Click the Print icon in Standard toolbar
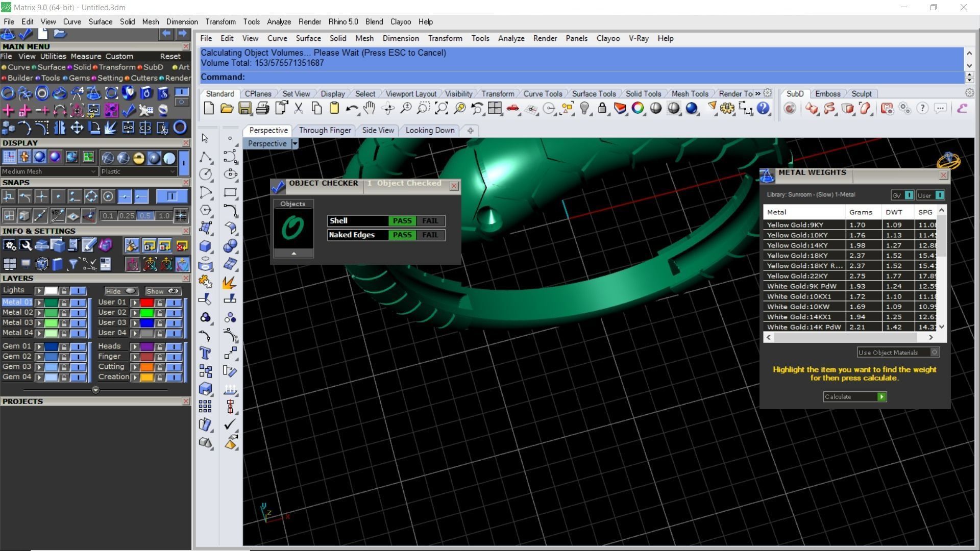 [262, 108]
